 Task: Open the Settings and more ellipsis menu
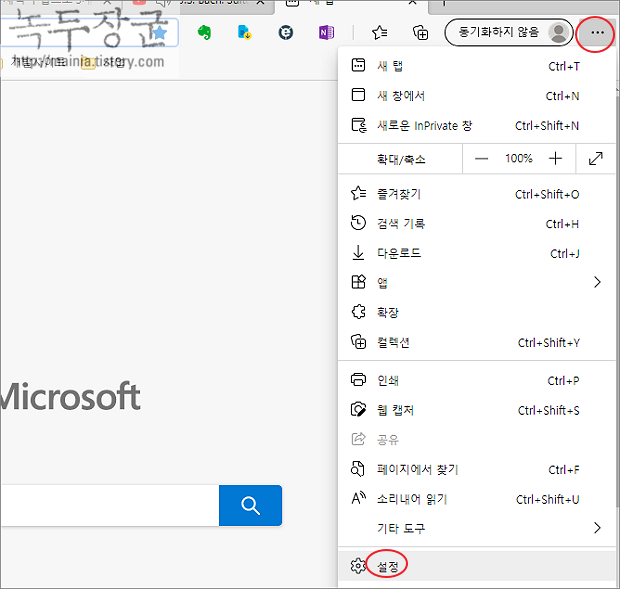(x=596, y=33)
